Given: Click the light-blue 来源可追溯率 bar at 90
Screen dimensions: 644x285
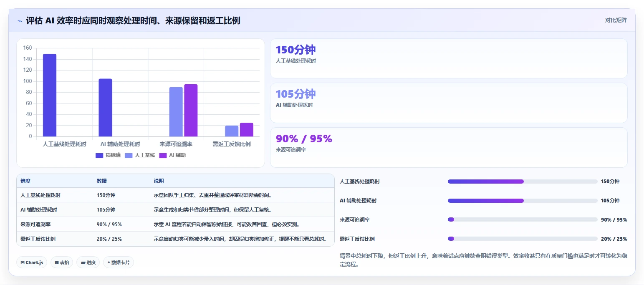Looking at the screenshot, I should (x=176, y=112).
